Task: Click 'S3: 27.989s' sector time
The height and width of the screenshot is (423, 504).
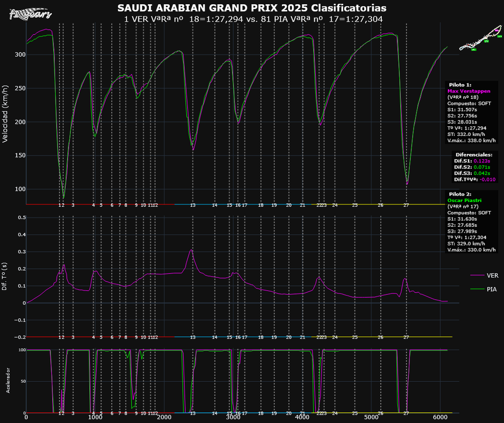Action: pyautogui.click(x=462, y=231)
